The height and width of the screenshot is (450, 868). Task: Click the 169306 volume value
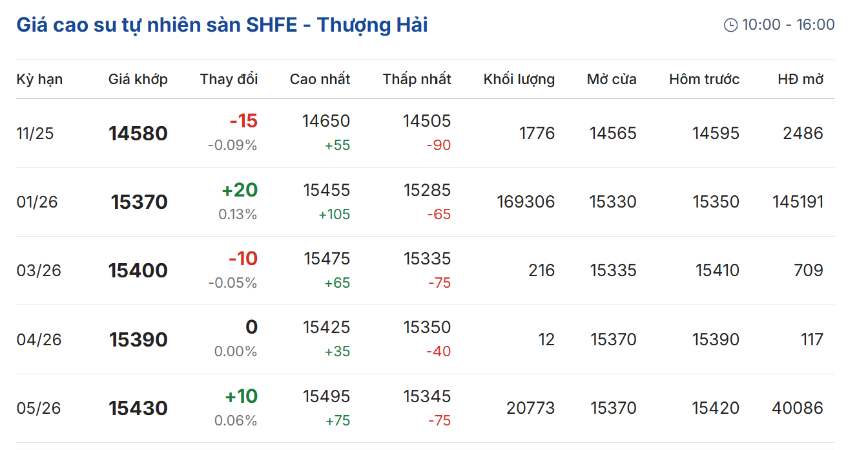526,202
